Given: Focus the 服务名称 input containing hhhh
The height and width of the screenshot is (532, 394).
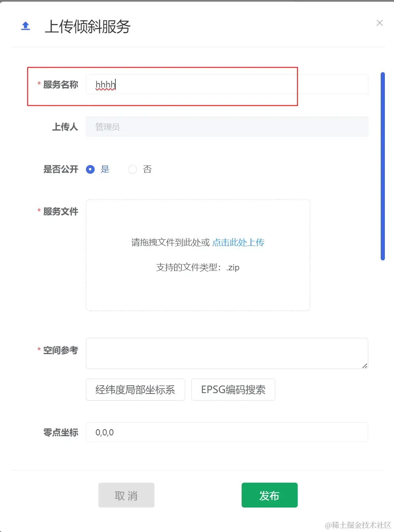Looking at the screenshot, I should tap(227, 84).
